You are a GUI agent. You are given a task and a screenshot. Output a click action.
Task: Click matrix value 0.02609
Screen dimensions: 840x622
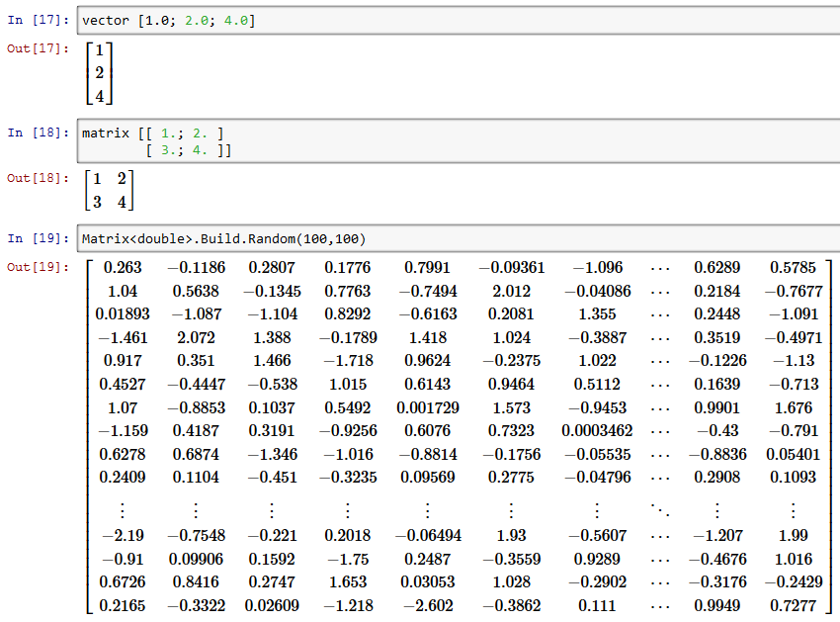(272, 606)
